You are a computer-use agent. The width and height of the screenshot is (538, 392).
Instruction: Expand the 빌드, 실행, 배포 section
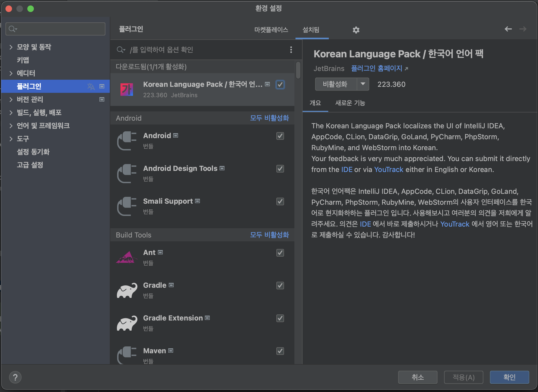pyautogui.click(x=11, y=112)
